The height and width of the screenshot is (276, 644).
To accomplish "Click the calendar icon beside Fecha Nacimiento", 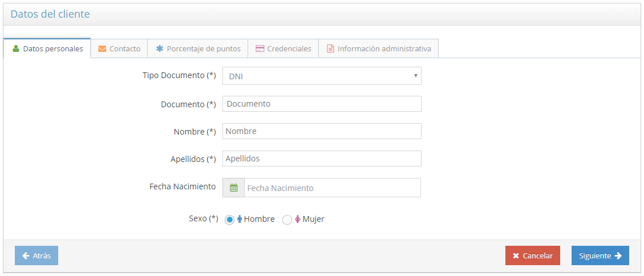I will click(x=233, y=188).
